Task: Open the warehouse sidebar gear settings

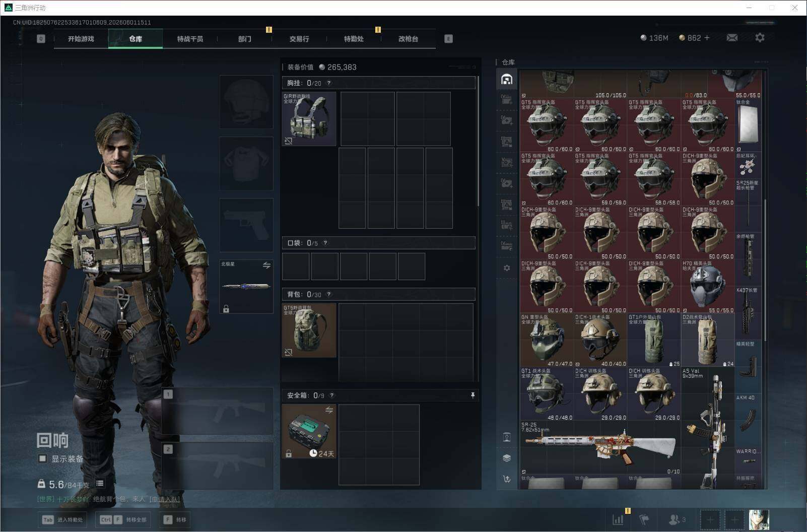Action: coord(507,268)
